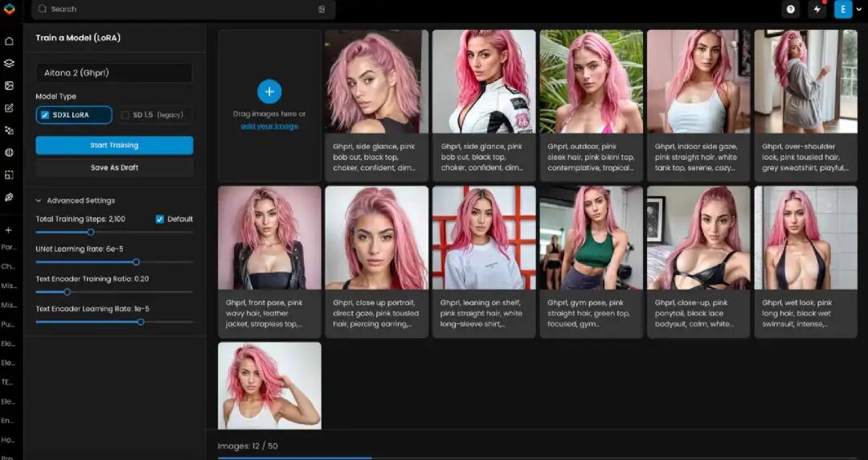Click the plus icon in the left sidebar
The height and width of the screenshot is (460, 868).
[8, 230]
